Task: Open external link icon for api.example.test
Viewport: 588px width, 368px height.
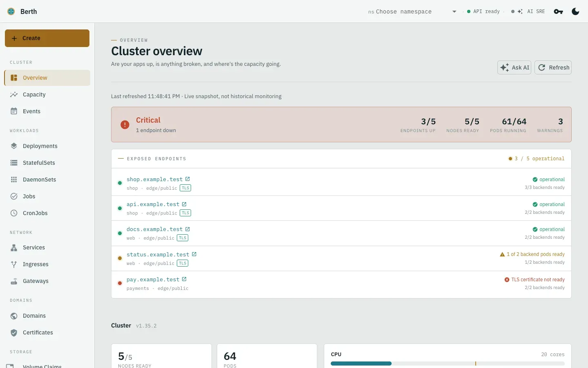Action: (184, 204)
